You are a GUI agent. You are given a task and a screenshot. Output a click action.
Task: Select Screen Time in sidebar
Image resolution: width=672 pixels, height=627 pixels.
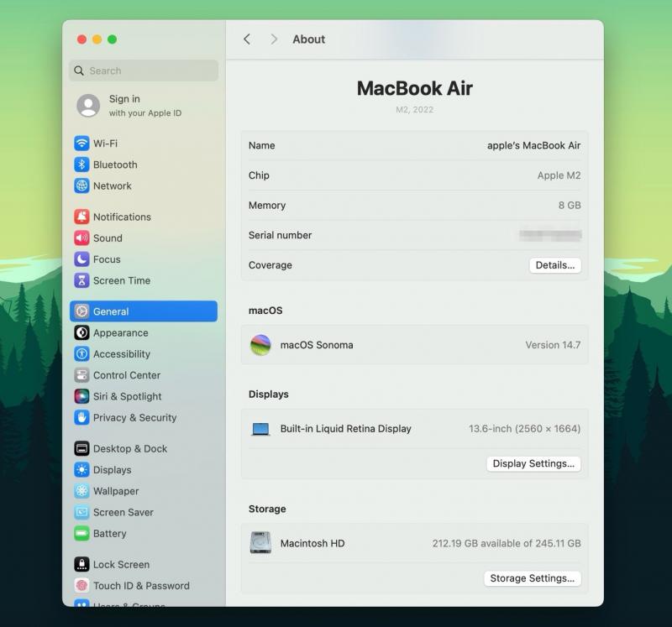pos(144,280)
